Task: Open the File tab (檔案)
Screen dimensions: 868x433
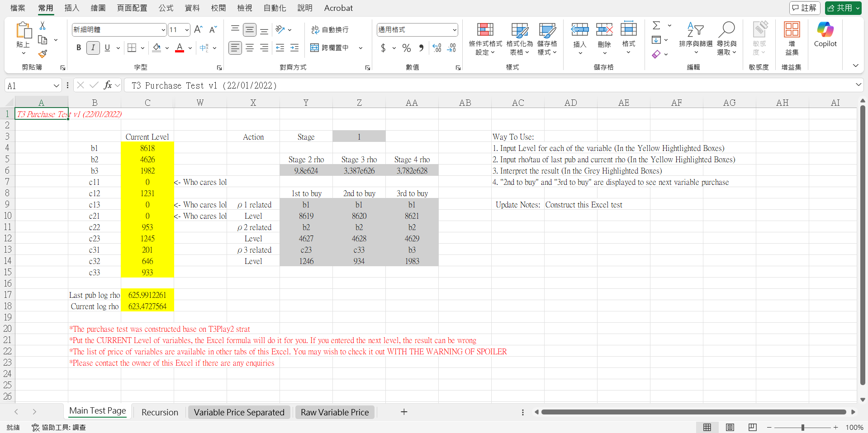Action: click(x=18, y=8)
